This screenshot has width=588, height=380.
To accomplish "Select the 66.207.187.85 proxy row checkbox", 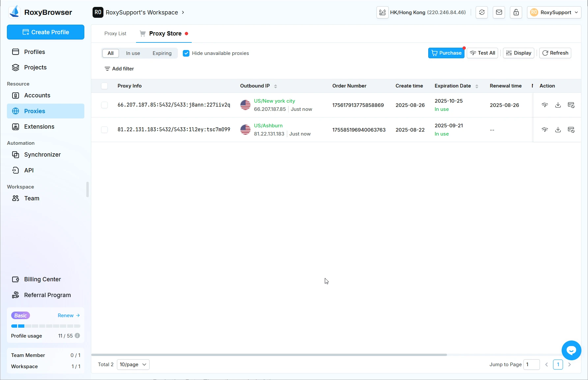I will coord(104,105).
